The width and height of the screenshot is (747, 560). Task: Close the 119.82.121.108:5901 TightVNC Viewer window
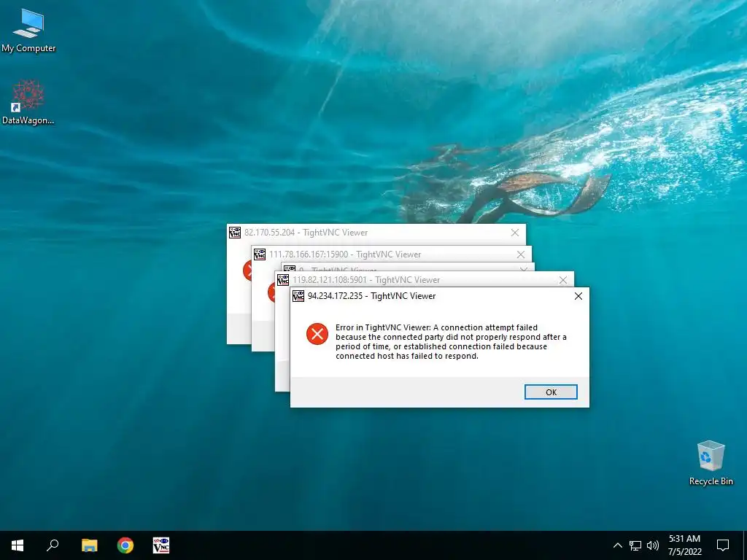(563, 280)
